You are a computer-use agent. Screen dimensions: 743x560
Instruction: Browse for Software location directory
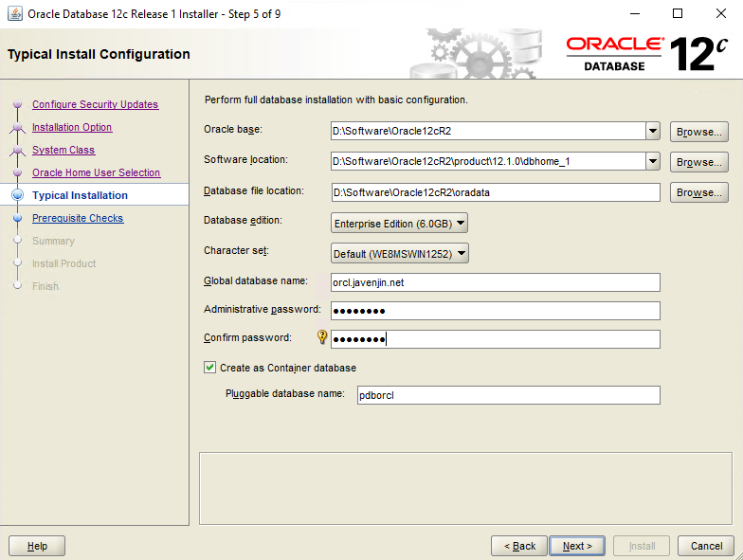tap(699, 162)
